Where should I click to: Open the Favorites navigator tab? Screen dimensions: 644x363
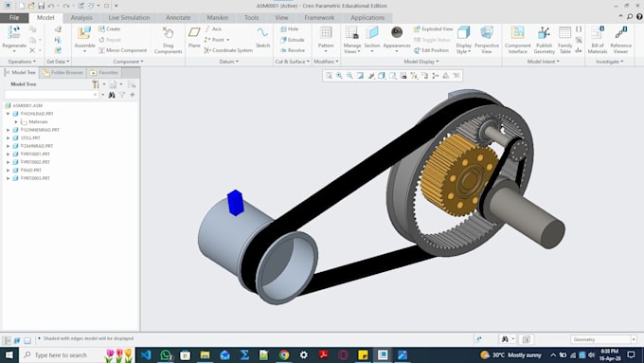tap(104, 73)
